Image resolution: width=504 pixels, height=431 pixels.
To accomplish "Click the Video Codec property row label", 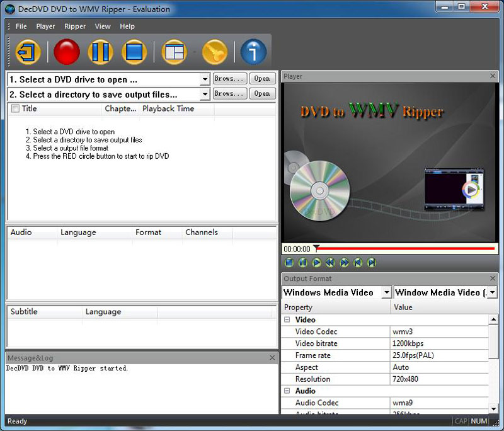I will tap(316, 331).
